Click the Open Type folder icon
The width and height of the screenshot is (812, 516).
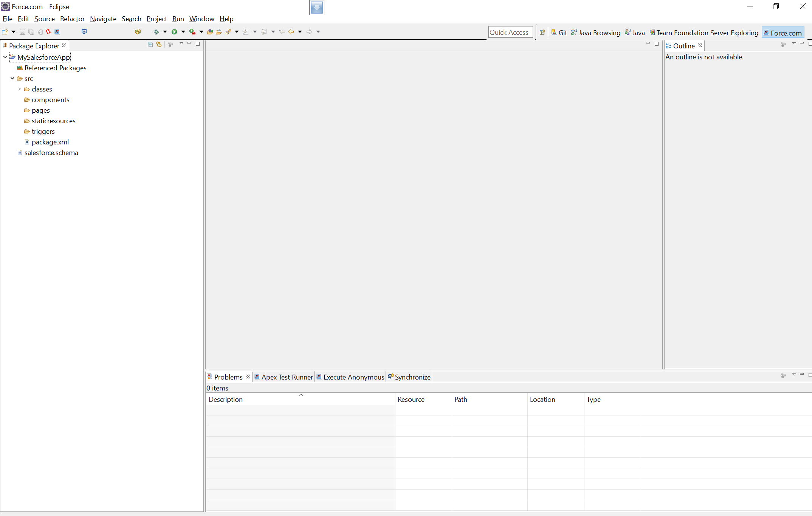210,32
